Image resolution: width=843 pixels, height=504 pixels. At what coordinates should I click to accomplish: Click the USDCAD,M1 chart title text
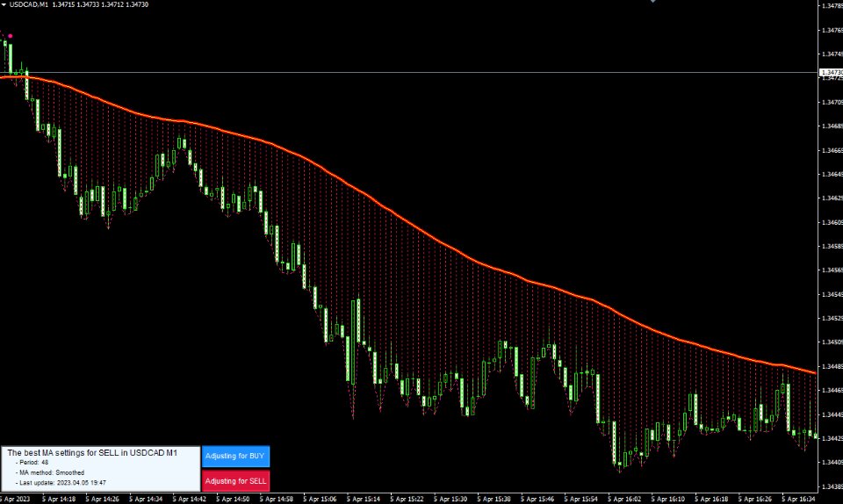tap(28, 4)
